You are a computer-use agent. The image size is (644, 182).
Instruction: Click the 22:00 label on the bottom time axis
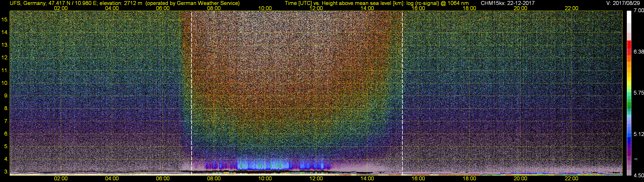point(571,179)
